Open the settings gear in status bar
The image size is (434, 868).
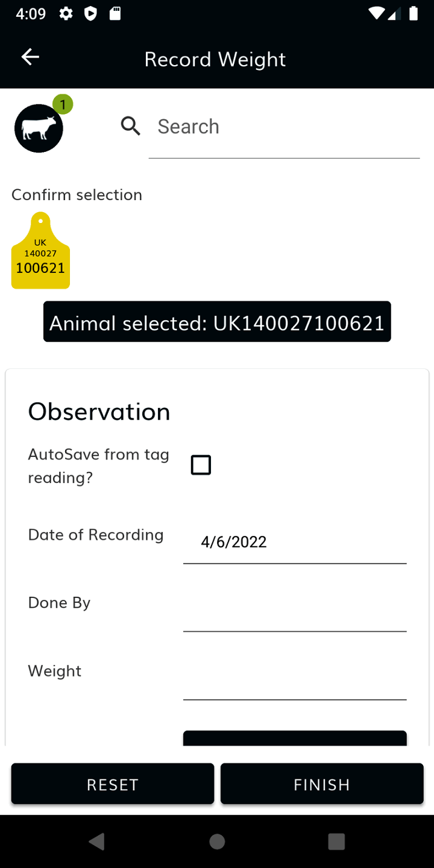66,14
